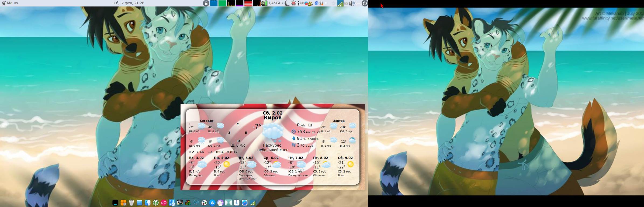Click the mountain icon in top panel
Image resolution: width=644 pixels, height=207 pixels.
pyautogui.click(x=340, y=3)
